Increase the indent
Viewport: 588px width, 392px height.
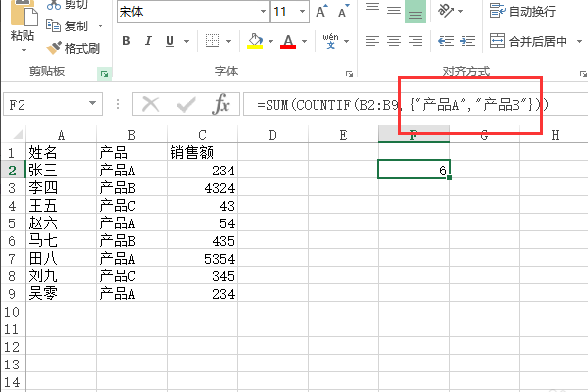[x=467, y=41]
